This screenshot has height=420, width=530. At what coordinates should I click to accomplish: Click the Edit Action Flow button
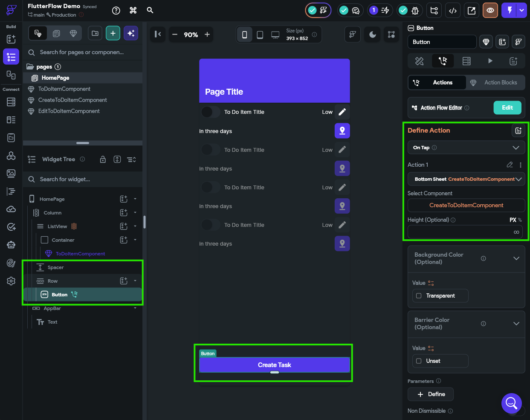click(507, 108)
